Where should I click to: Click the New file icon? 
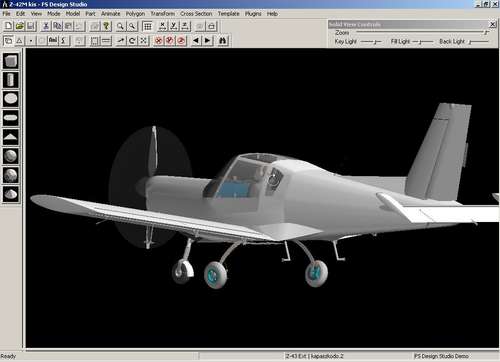(x=9, y=26)
